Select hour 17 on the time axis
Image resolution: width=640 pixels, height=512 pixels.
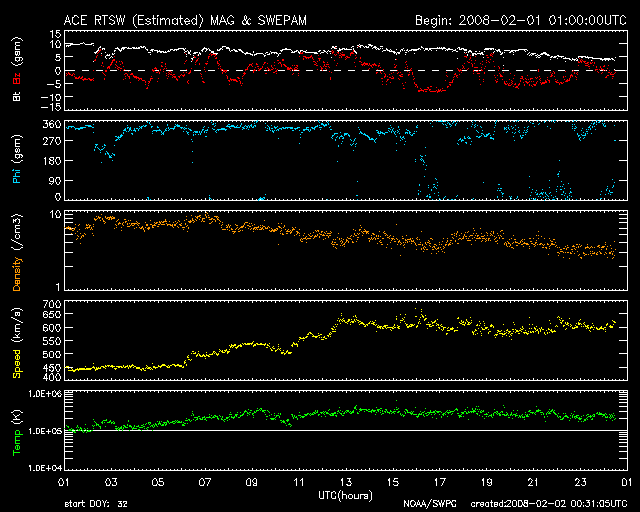click(438, 482)
